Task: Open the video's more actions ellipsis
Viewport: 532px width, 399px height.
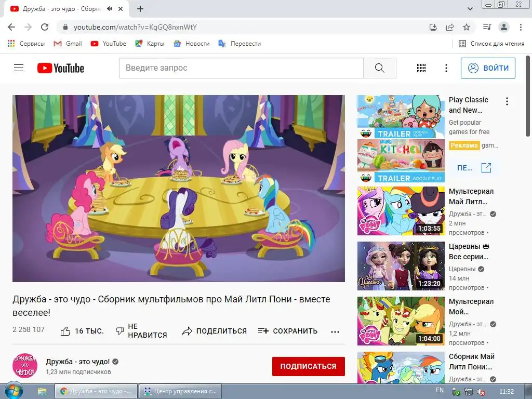Action: point(335,332)
